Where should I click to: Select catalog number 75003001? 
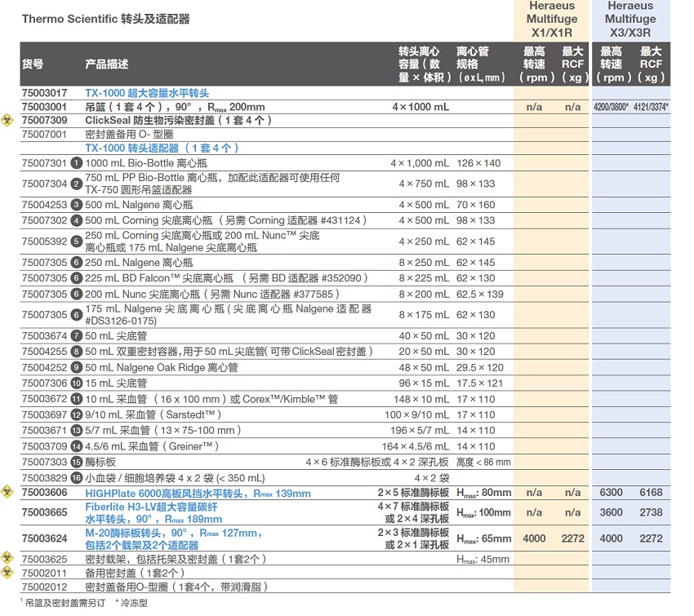[44, 107]
